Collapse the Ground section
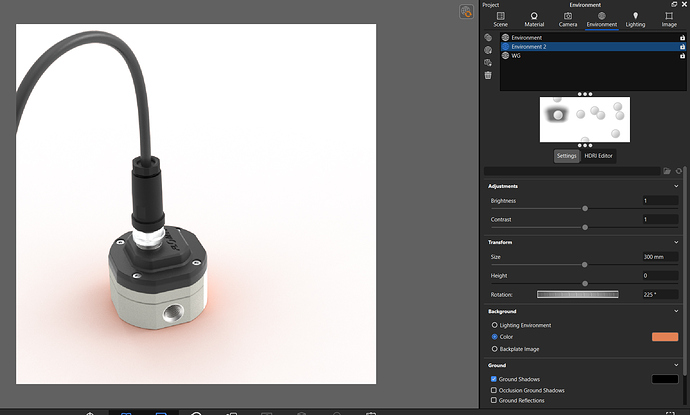Image resolution: width=690 pixels, height=415 pixels. pyautogui.click(x=676, y=365)
